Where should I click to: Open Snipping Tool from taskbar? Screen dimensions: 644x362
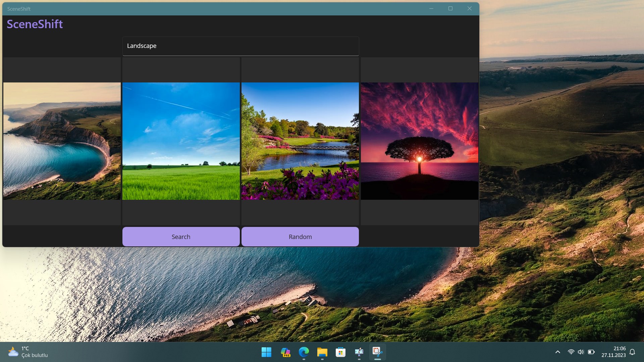coord(377,352)
